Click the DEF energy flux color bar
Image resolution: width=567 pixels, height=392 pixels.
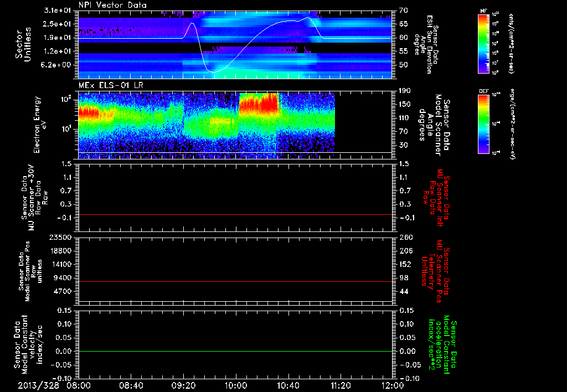point(483,124)
